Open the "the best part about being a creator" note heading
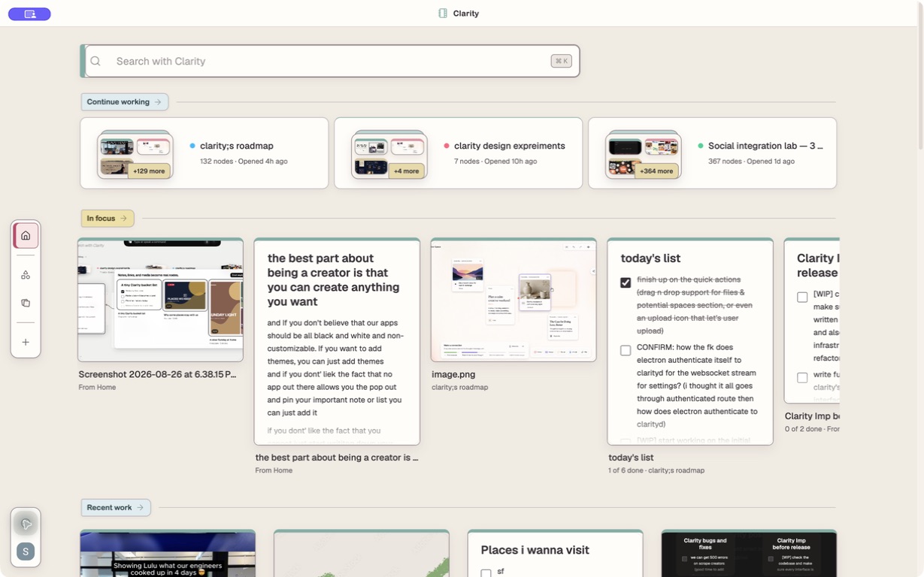The height and width of the screenshot is (577, 924). 334,279
